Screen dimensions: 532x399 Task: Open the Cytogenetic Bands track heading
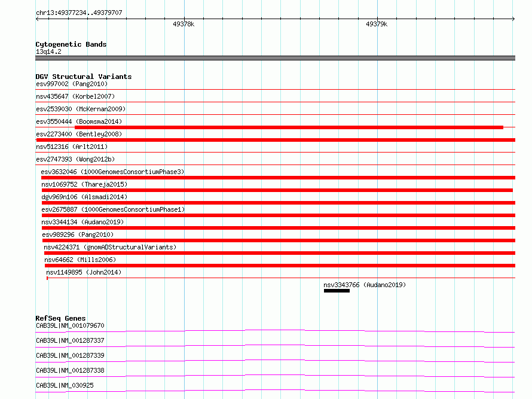(x=71, y=44)
